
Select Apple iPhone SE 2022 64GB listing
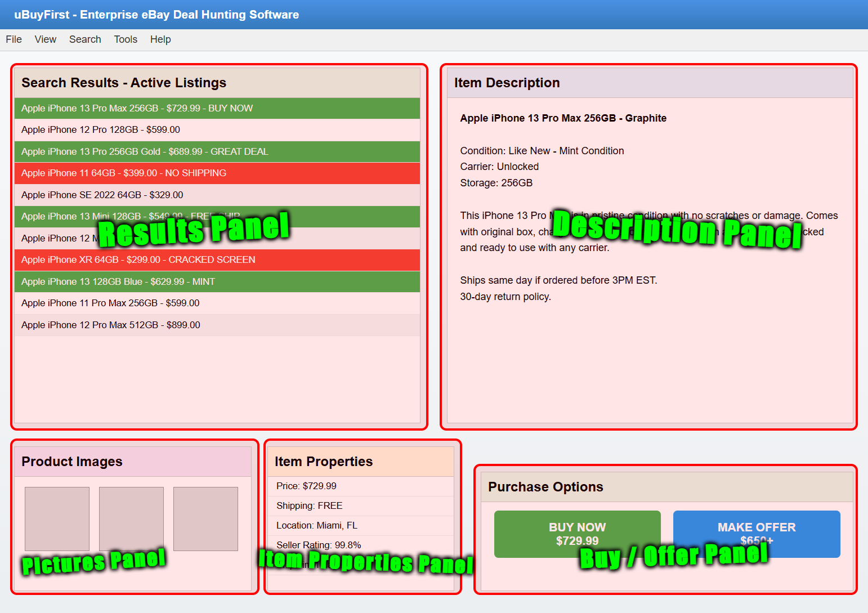tap(217, 195)
